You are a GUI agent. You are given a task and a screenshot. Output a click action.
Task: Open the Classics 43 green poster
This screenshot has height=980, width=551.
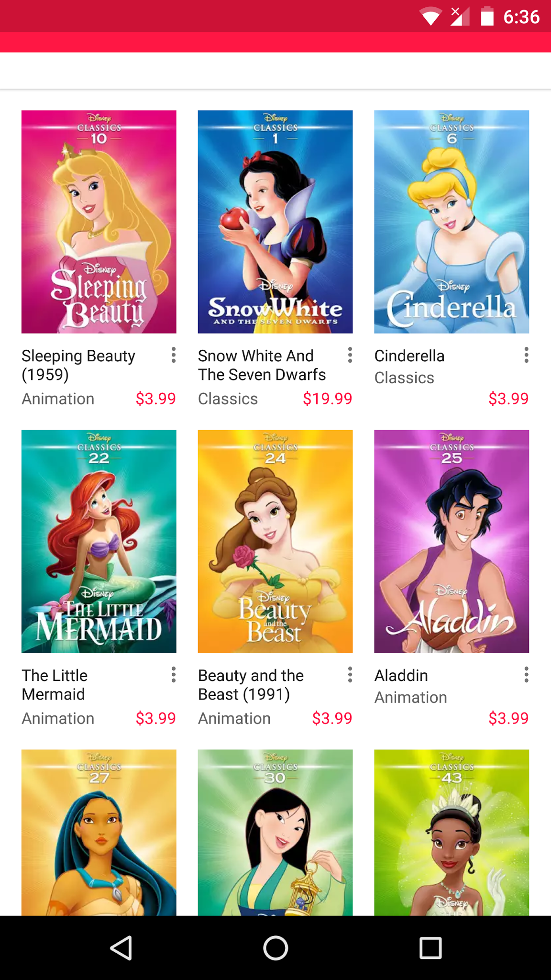pos(452,833)
